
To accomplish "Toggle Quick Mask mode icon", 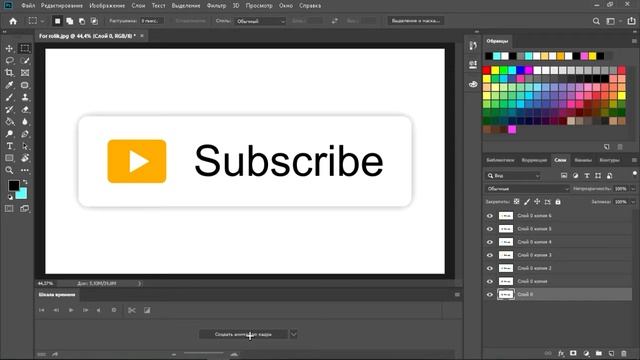I will click(9, 209).
